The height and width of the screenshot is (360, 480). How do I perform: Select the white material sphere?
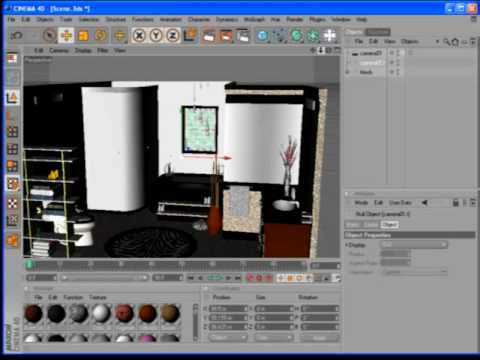(x=101, y=313)
